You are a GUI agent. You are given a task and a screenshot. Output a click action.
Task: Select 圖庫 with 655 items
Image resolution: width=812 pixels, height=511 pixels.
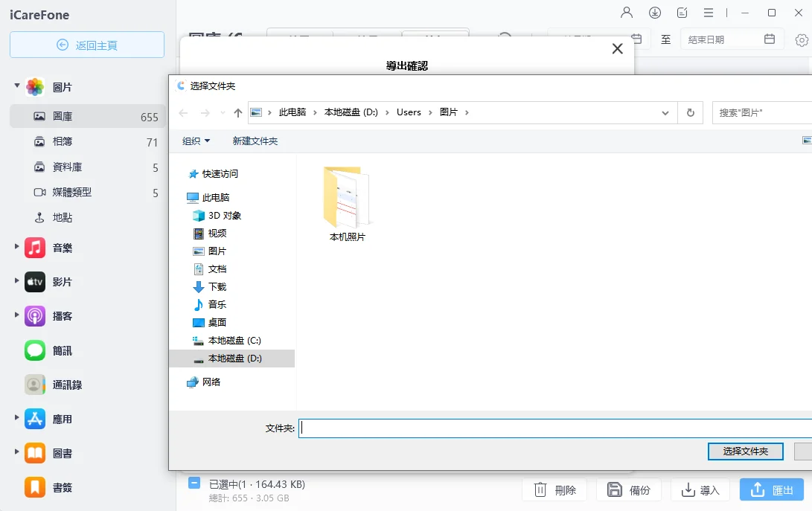pos(88,117)
